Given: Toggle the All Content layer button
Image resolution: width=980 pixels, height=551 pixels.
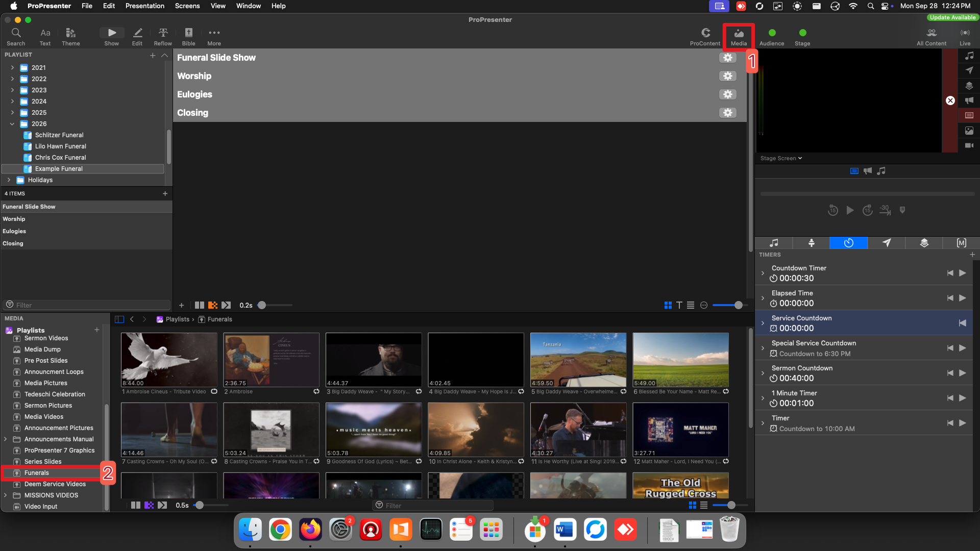Looking at the screenshot, I should tap(932, 36).
